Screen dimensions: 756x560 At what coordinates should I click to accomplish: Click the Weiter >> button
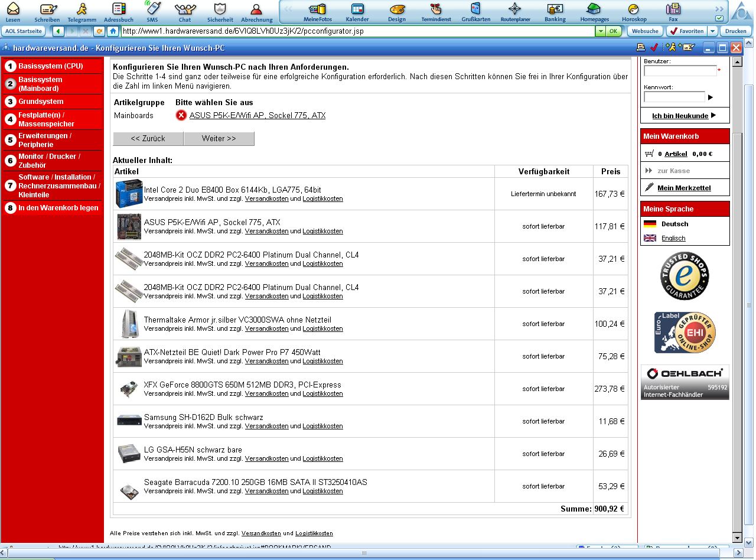[x=219, y=138]
